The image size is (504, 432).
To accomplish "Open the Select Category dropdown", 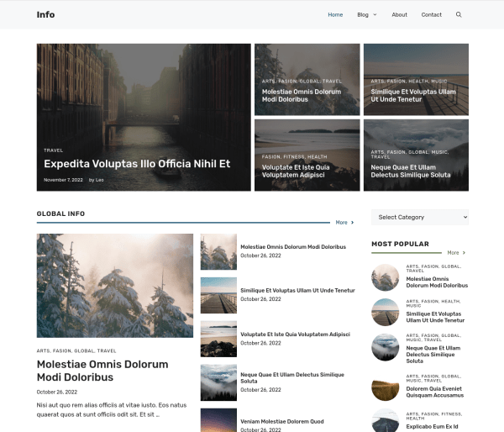I will [419, 217].
